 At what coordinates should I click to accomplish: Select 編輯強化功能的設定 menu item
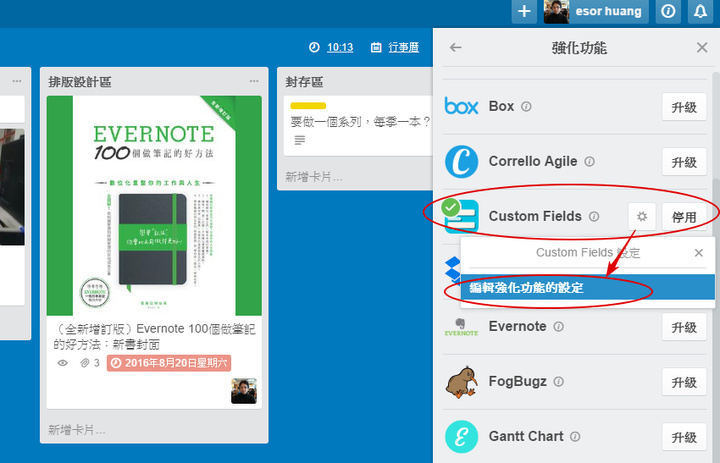pyautogui.click(x=587, y=288)
